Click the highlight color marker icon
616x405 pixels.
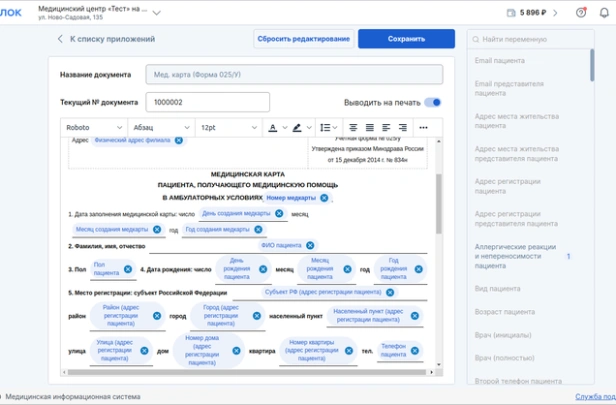point(296,128)
